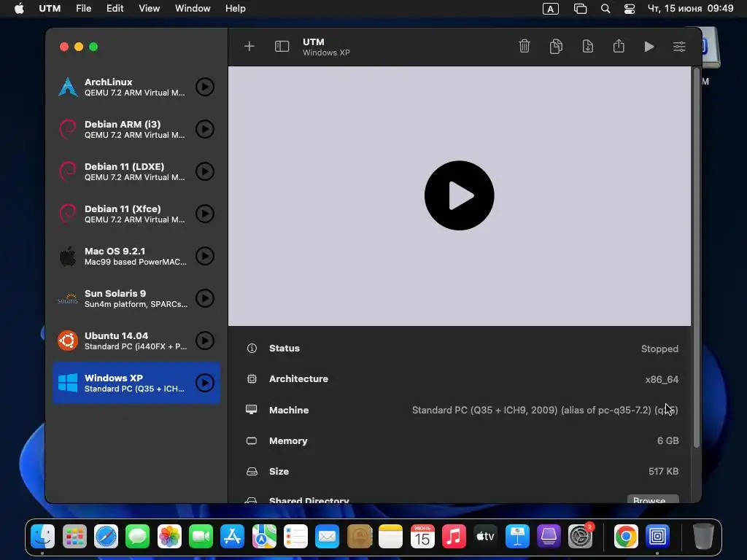The image size is (747, 560).
Task: Clone the VM with the duplicate icon
Action: (x=556, y=46)
